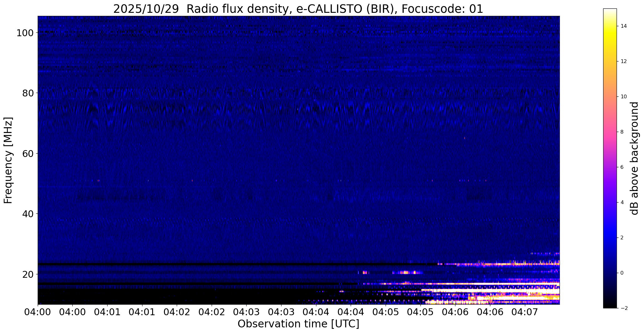
Task: Click the chart title mentioning e-CALLISTO (BIR)
Action: (298, 9)
